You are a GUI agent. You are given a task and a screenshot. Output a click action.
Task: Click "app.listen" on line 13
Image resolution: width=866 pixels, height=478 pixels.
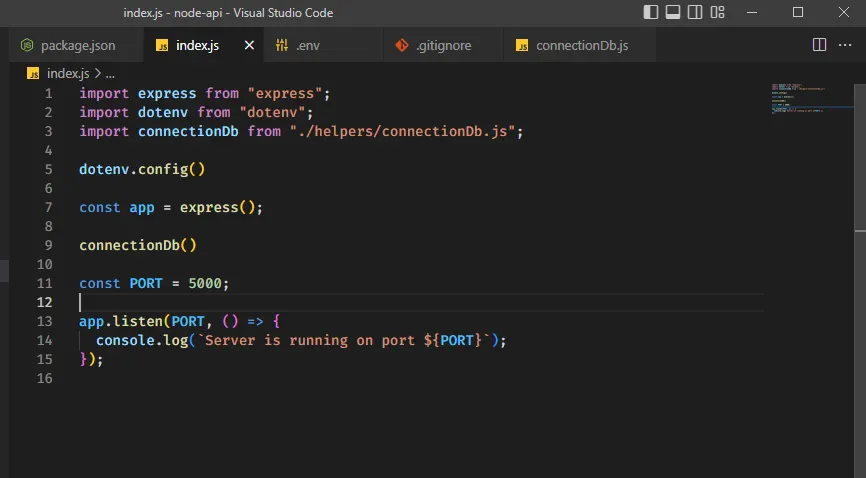[x=121, y=321]
